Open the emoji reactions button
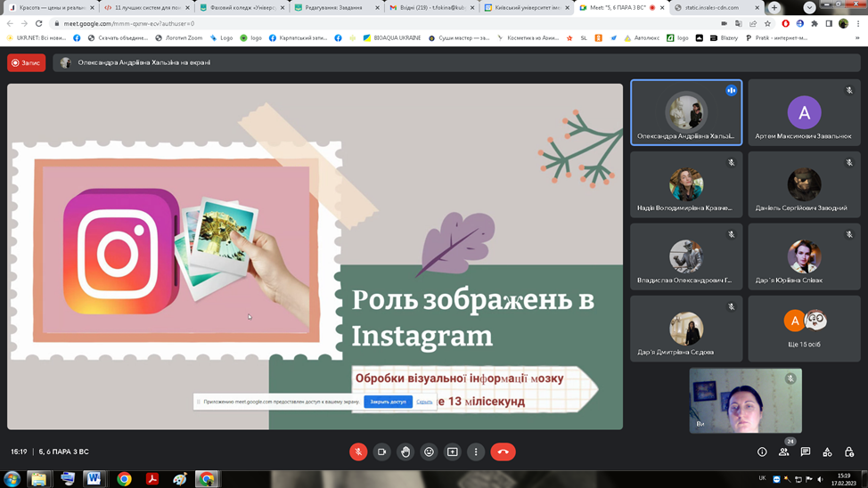The height and width of the screenshot is (488, 868). click(429, 452)
